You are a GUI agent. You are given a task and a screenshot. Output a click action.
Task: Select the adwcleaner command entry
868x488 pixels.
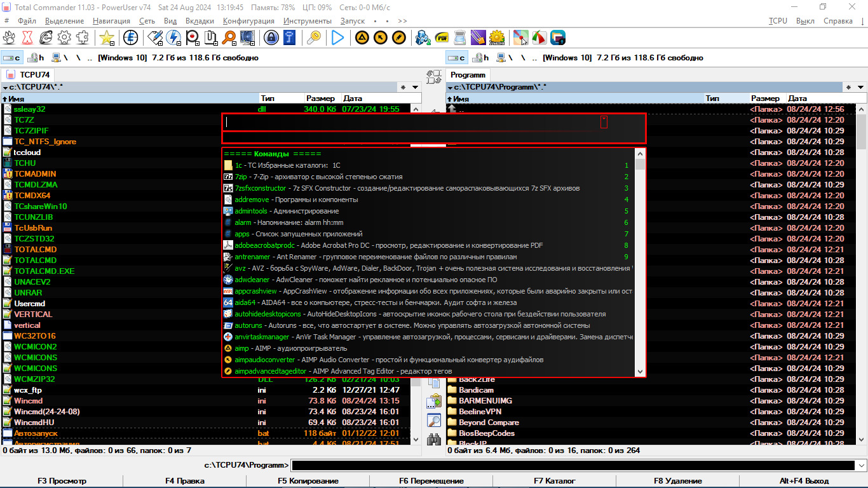point(428,280)
